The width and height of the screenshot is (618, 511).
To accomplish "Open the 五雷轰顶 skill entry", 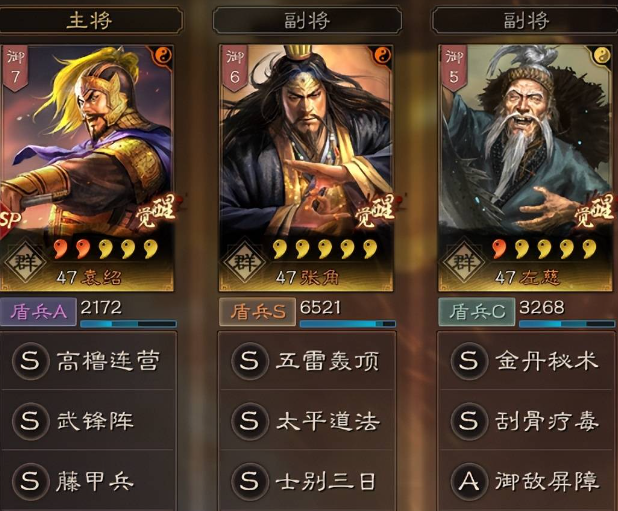I will tap(307, 360).
